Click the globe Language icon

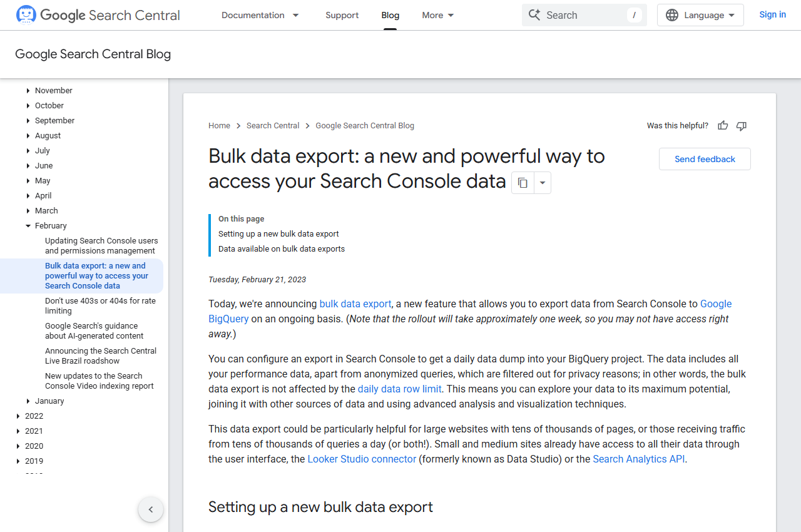tap(672, 15)
